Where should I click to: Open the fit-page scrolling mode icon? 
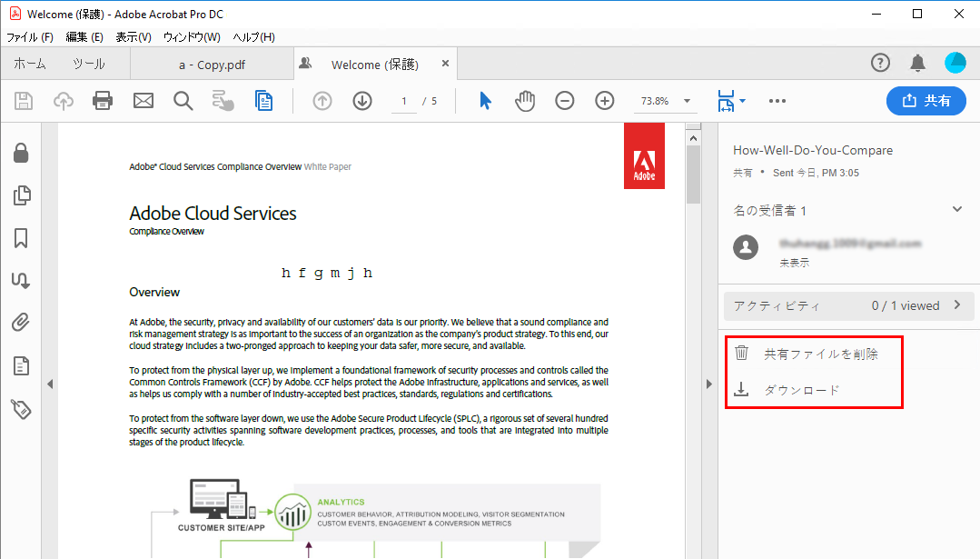(x=726, y=101)
